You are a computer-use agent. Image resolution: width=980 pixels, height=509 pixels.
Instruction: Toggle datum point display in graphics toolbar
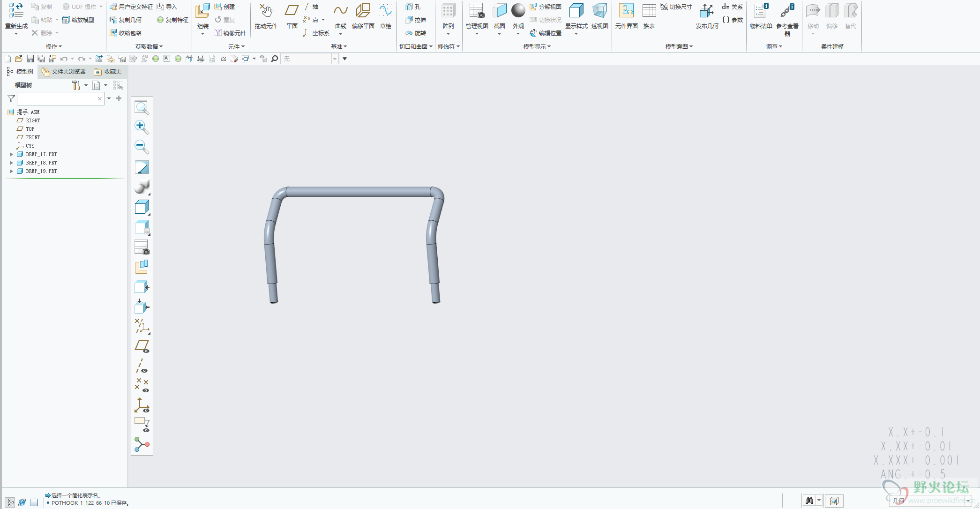(142, 385)
